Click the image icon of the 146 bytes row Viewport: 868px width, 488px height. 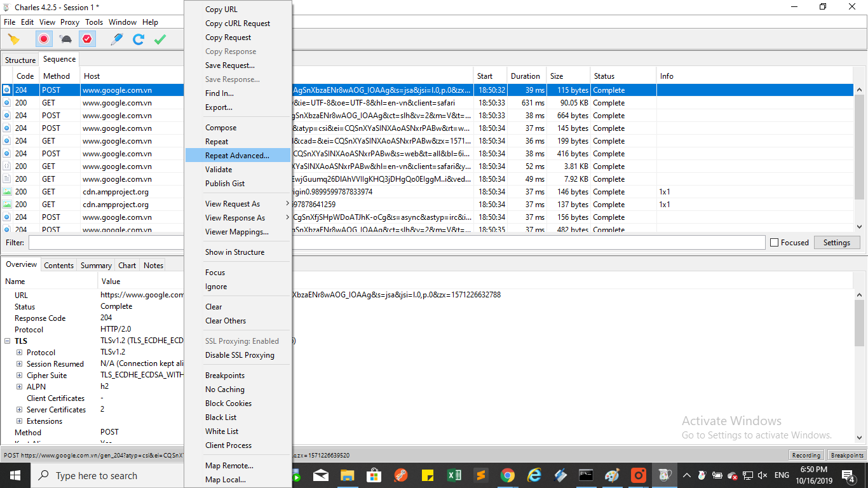coord(7,192)
